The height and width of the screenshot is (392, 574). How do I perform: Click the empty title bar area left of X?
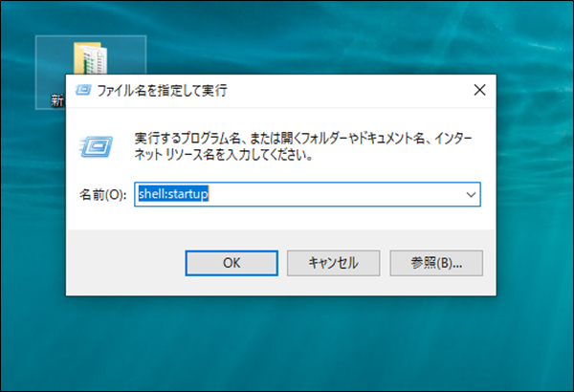[364, 92]
